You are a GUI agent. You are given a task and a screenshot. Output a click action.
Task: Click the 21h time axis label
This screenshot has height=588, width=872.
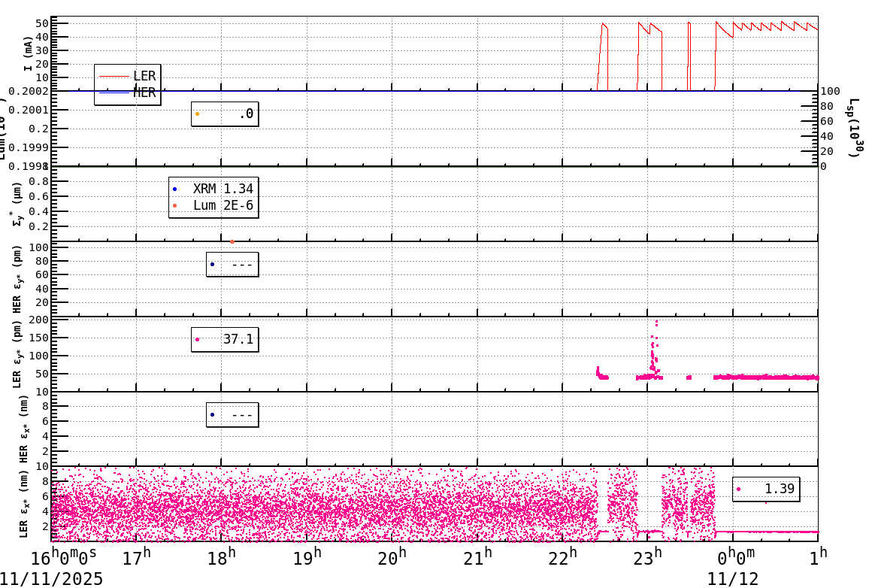tap(477, 558)
